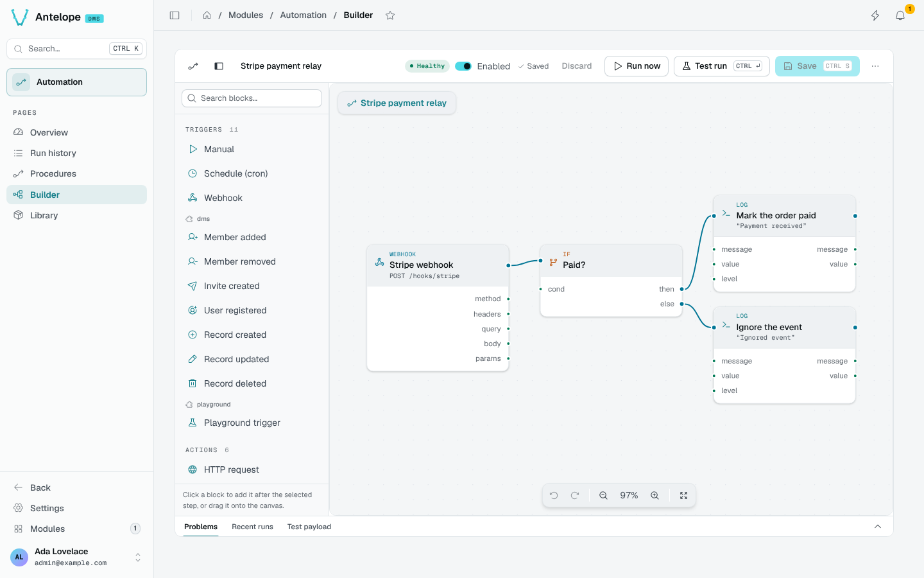Viewport: 924px width, 578px height.
Task: Toggle the block palette panel icon
Action: click(219, 66)
